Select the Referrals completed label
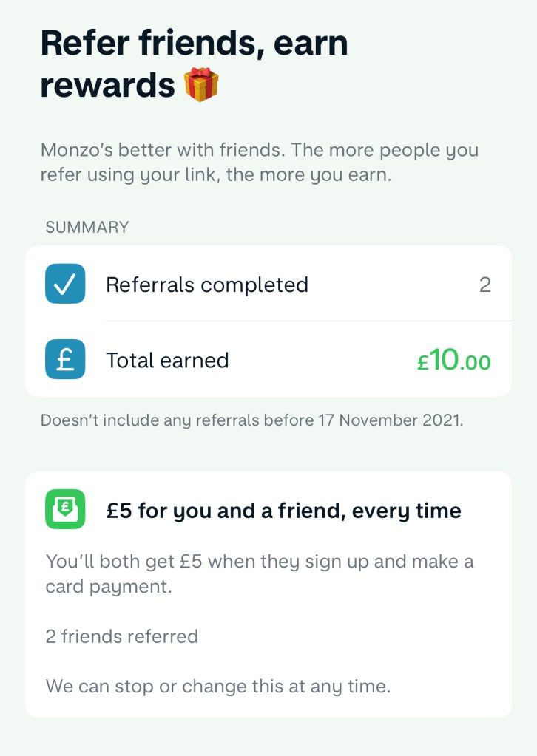 click(x=207, y=285)
